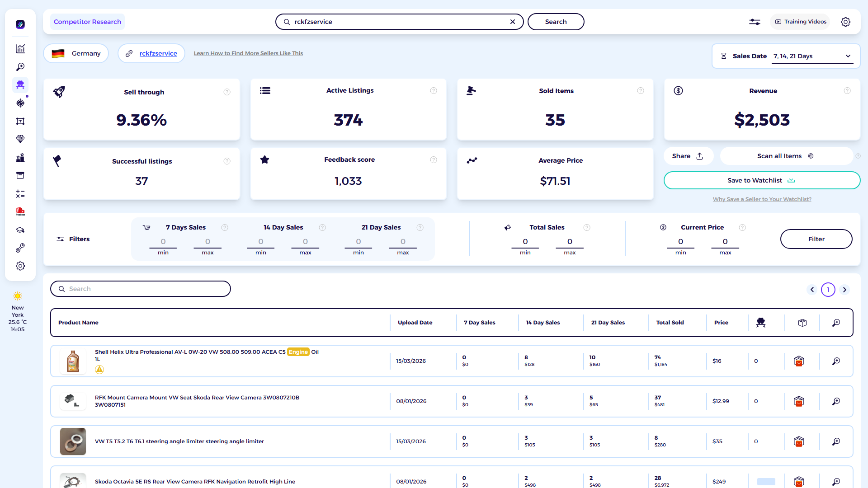Open Shell Helix oil product thumbnail
Image resolution: width=868 pixels, height=488 pixels.
[73, 361]
